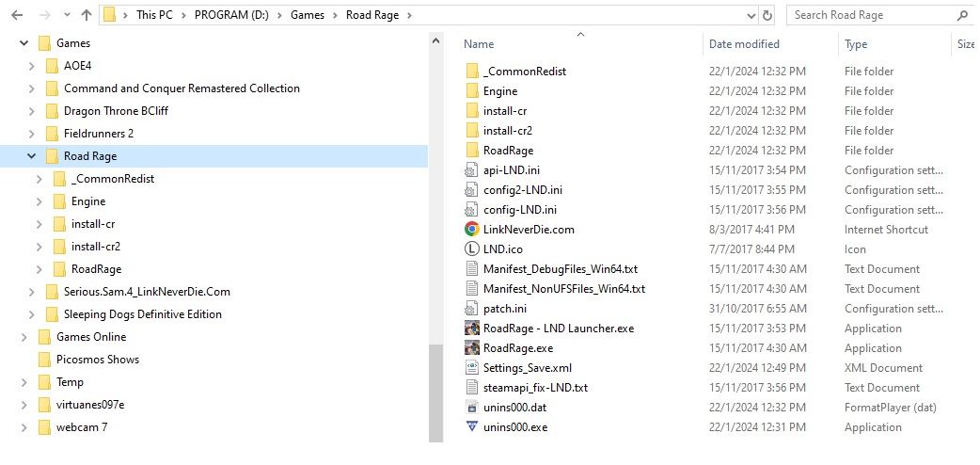Click '22/1/2024 12:49 PM' date cell

tap(757, 368)
